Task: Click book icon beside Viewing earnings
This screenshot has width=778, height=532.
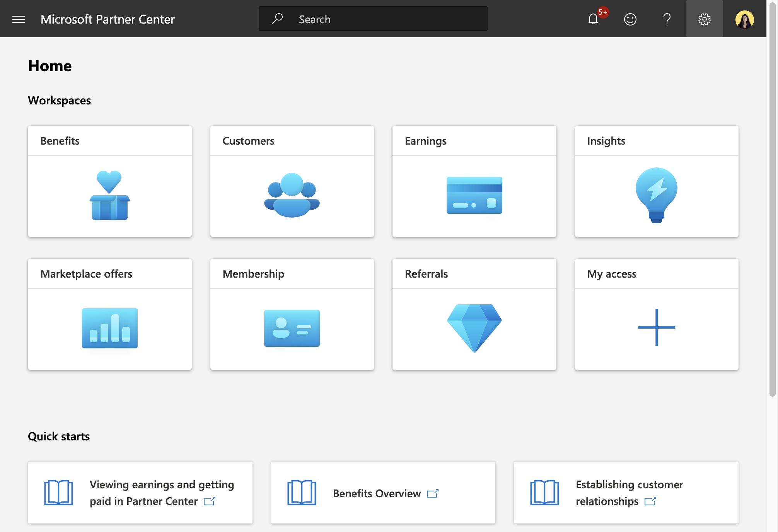Action: [58, 493]
